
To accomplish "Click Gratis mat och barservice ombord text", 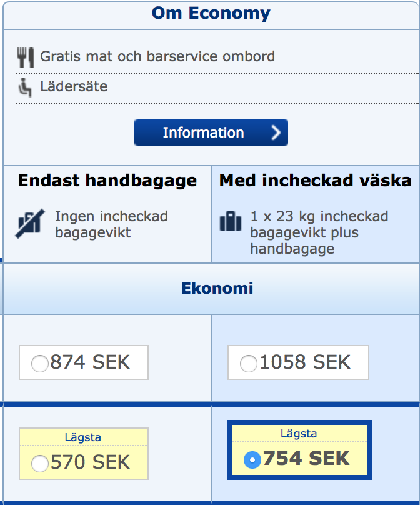I will [x=157, y=56].
